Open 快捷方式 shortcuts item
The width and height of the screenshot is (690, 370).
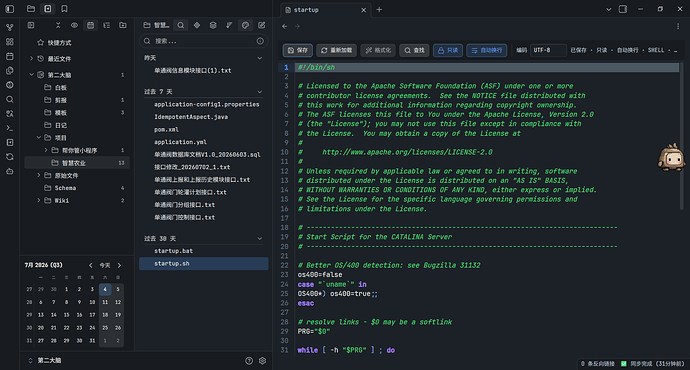coord(59,43)
